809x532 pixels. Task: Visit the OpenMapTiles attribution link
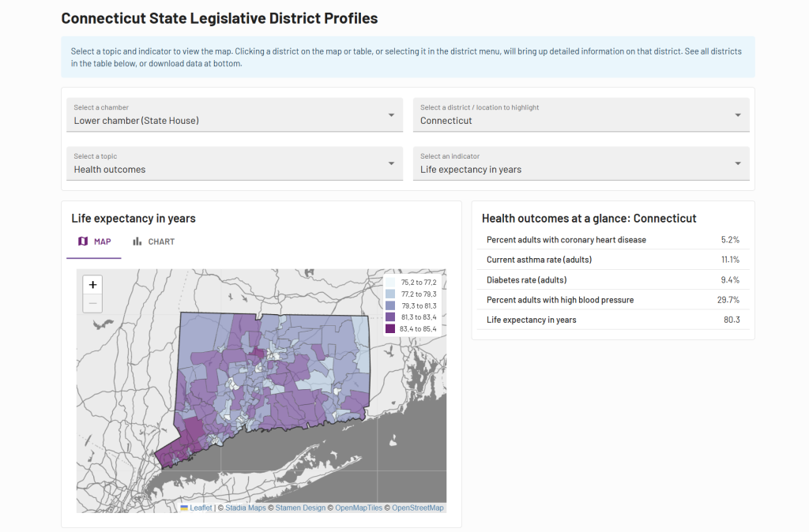[359, 508]
